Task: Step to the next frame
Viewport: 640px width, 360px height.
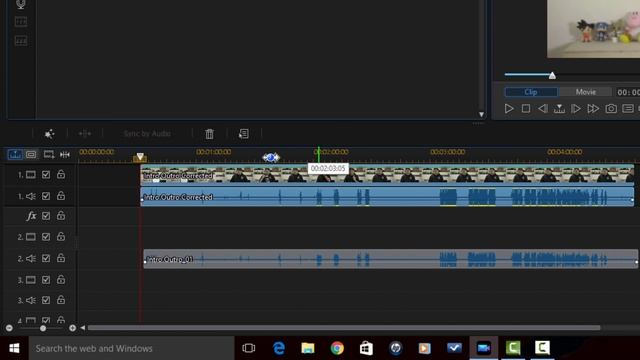Action: tap(576, 109)
